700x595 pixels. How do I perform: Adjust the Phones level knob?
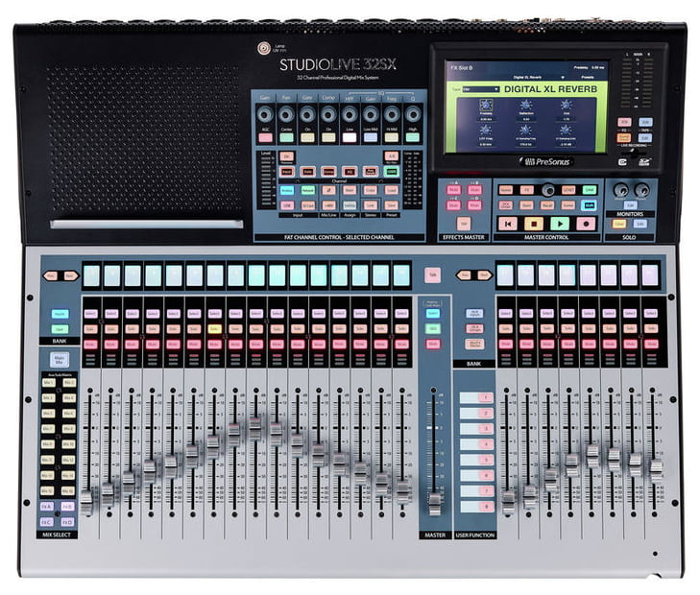[x=641, y=190]
